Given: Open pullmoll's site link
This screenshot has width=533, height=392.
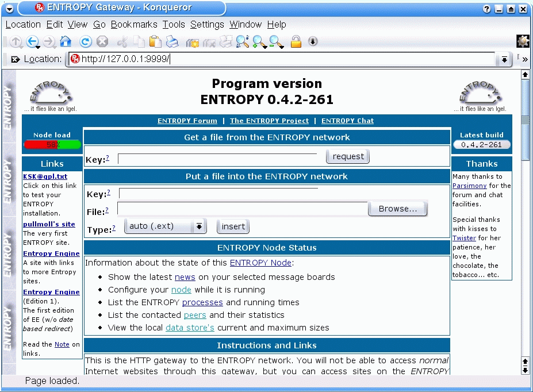Looking at the screenshot, I should tap(49, 224).
